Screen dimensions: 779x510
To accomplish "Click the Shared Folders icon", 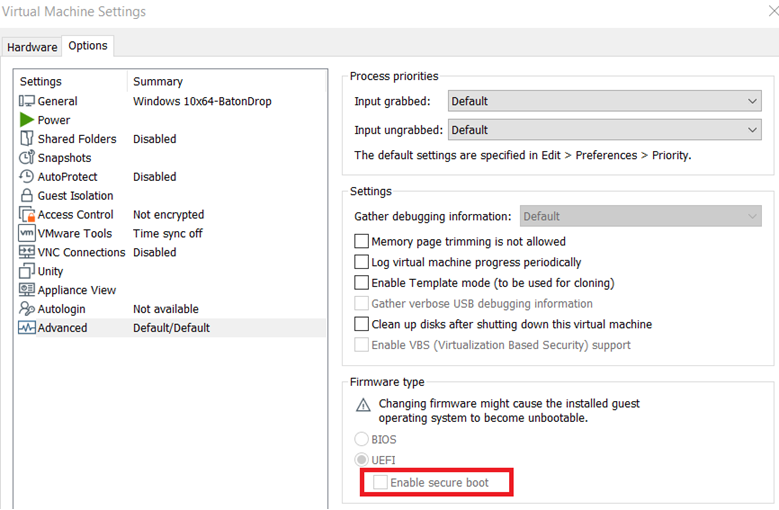I will [27, 139].
